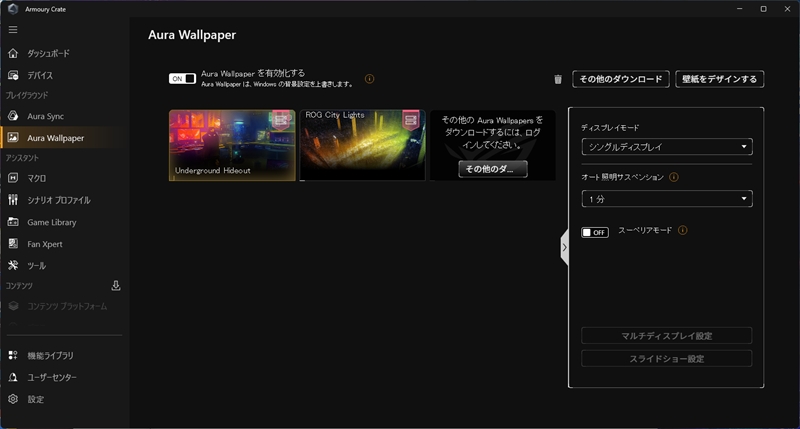Select Fan Xpert in the sidebar
The image size is (800, 429).
[x=45, y=244]
